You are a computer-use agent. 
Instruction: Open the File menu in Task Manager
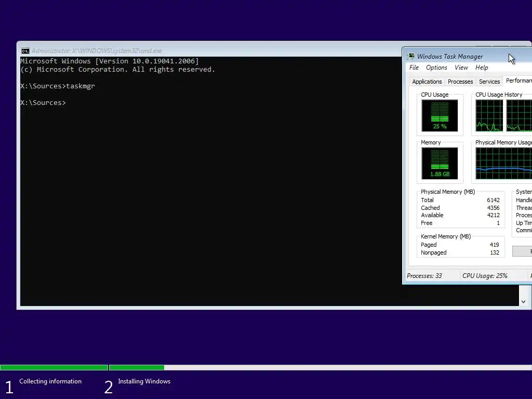(414, 68)
